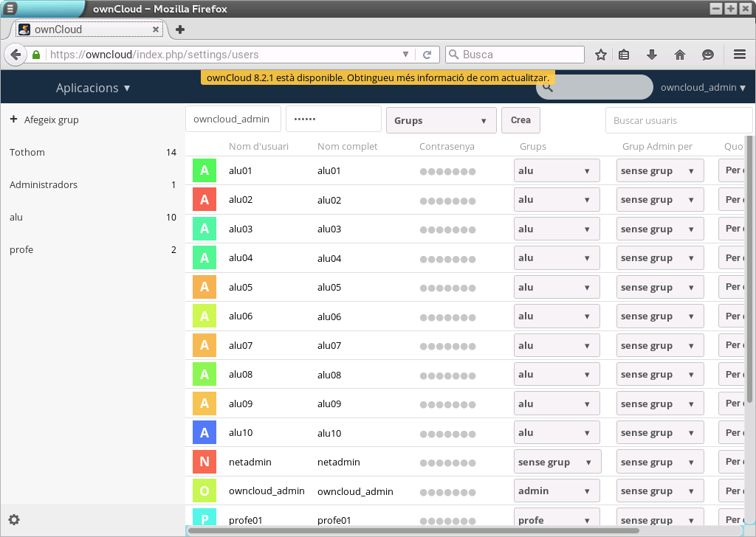Click the settings gear icon in sidebar
The image size is (756, 537).
click(14, 519)
